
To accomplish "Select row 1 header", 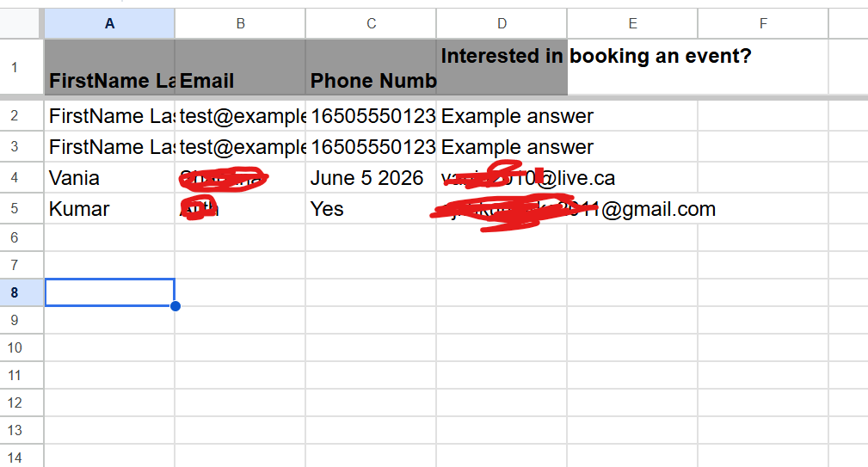I will click(15, 66).
